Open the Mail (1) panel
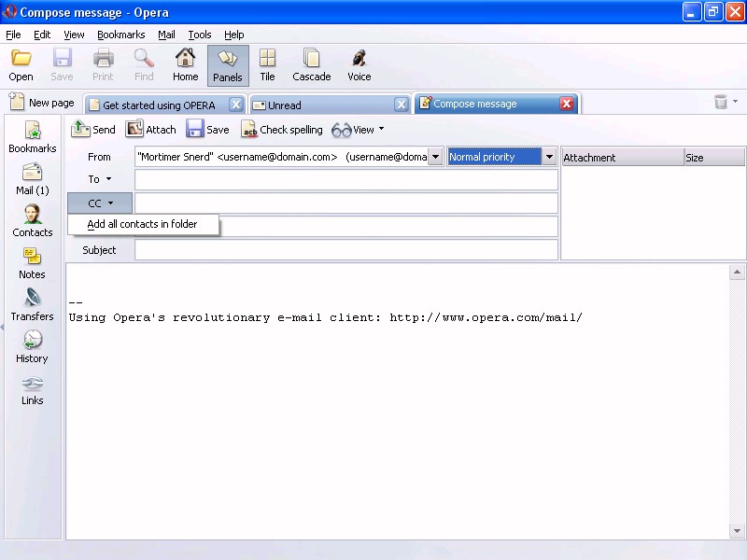 (33, 179)
